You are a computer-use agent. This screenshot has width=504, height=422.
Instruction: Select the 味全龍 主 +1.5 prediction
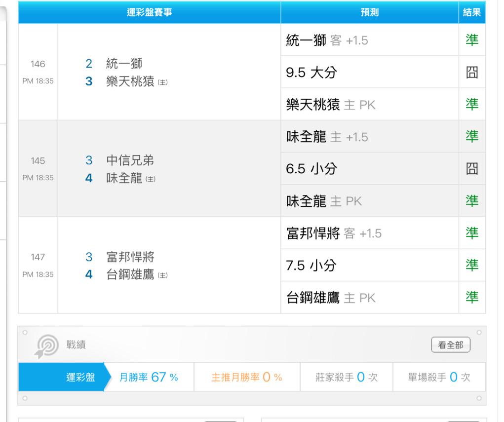pyautogui.click(x=370, y=137)
